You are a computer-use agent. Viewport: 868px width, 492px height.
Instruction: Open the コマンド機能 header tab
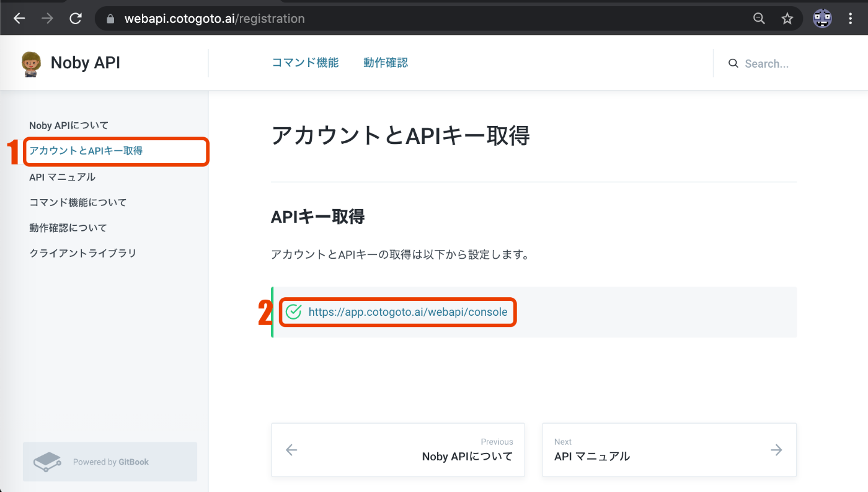tap(305, 63)
